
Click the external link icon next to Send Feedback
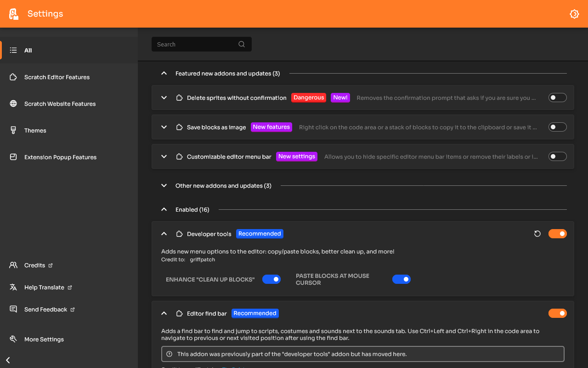tap(73, 310)
